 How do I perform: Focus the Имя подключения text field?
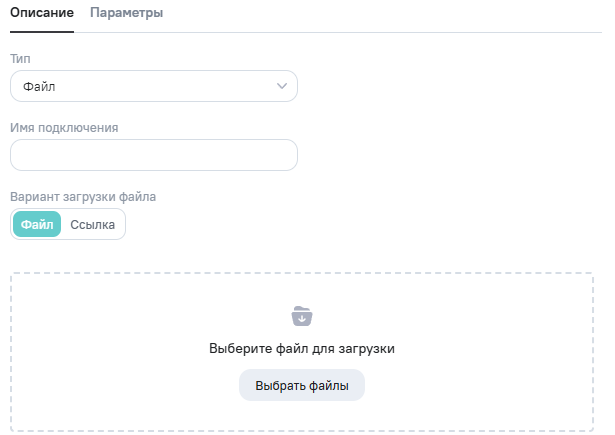click(x=154, y=155)
